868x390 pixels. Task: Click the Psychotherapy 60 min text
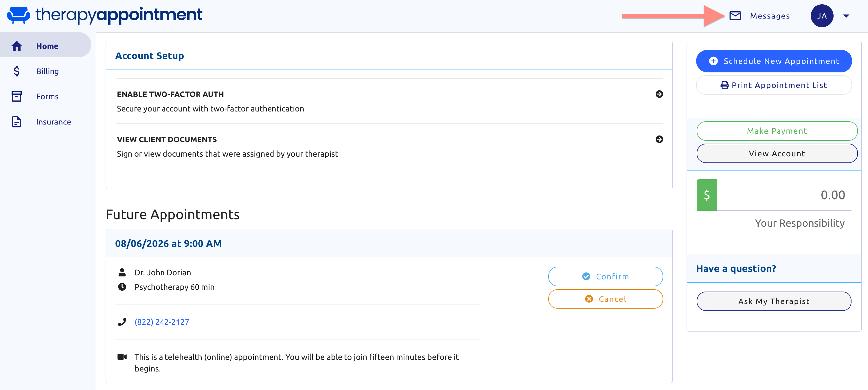(174, 287)
